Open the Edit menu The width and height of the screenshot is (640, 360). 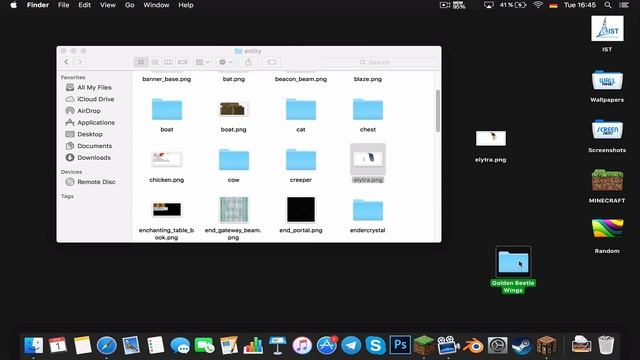click(84, 5)
